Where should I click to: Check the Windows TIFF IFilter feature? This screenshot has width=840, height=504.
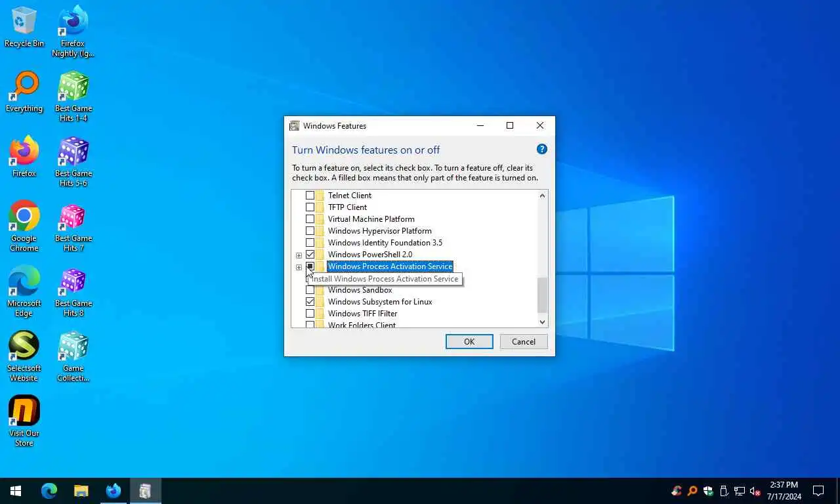(x=310, y=314)
